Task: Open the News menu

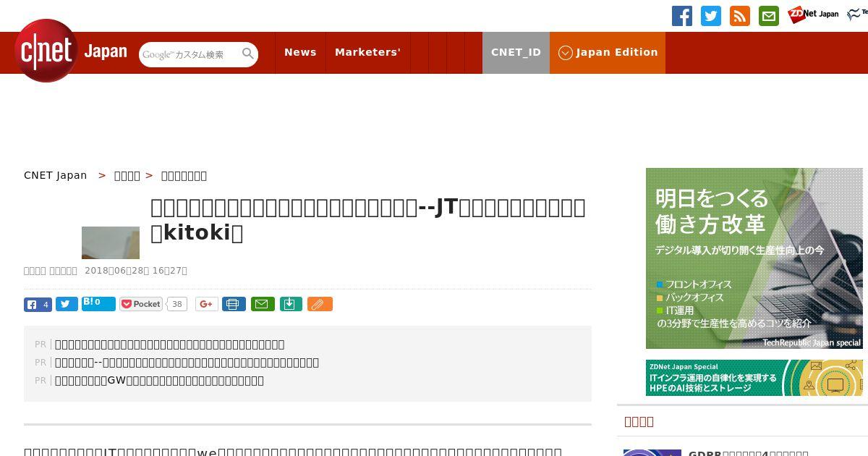Action: 300,52
